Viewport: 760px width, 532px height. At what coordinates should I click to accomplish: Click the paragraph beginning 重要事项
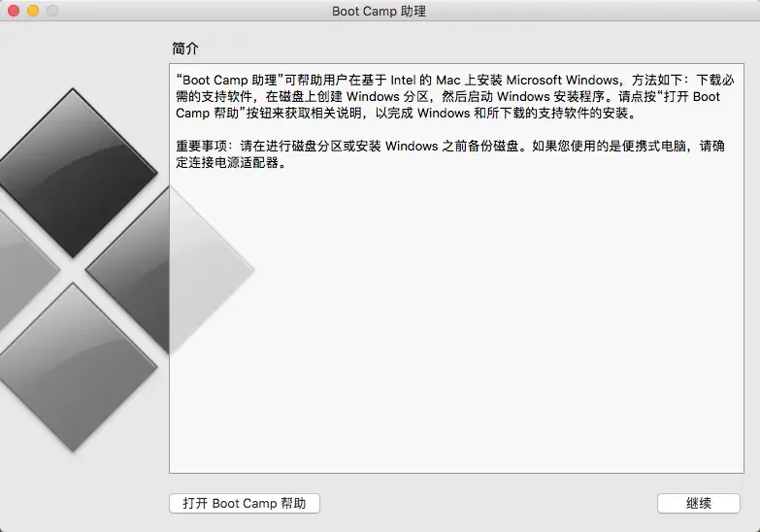click(450, 154)
